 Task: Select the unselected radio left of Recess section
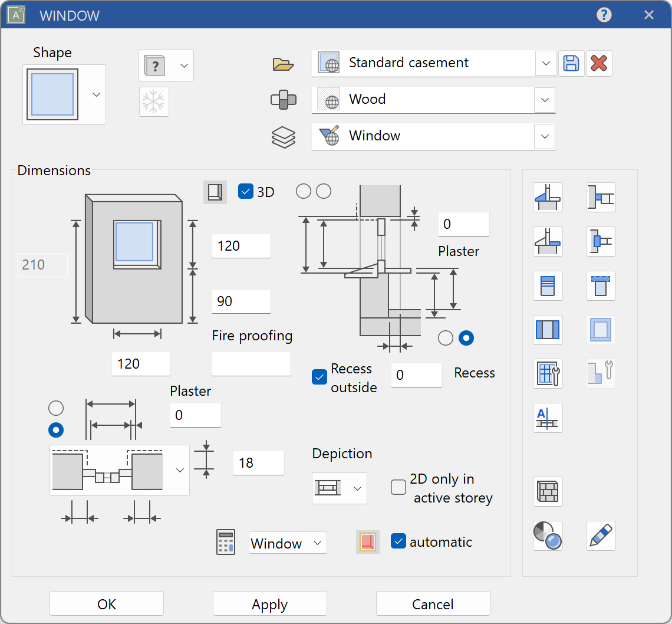446,338
